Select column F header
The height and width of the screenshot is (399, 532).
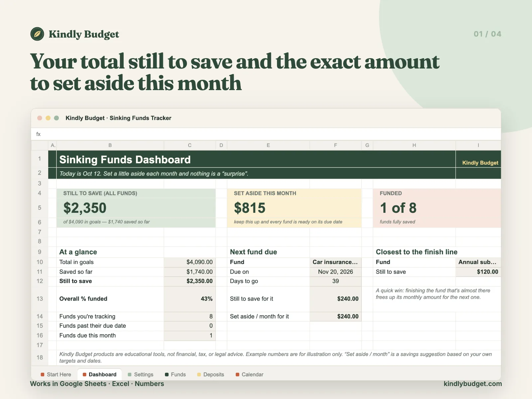335,145
